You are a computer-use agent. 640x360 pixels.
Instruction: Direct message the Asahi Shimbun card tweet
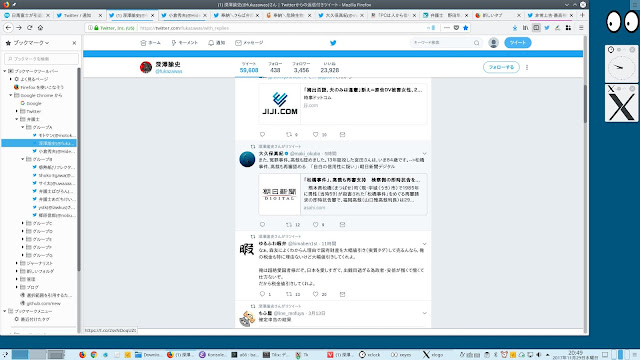(342, 224)
